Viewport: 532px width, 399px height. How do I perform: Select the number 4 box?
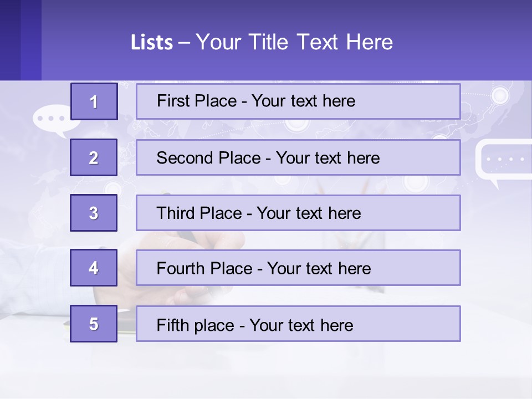point(94,268)
